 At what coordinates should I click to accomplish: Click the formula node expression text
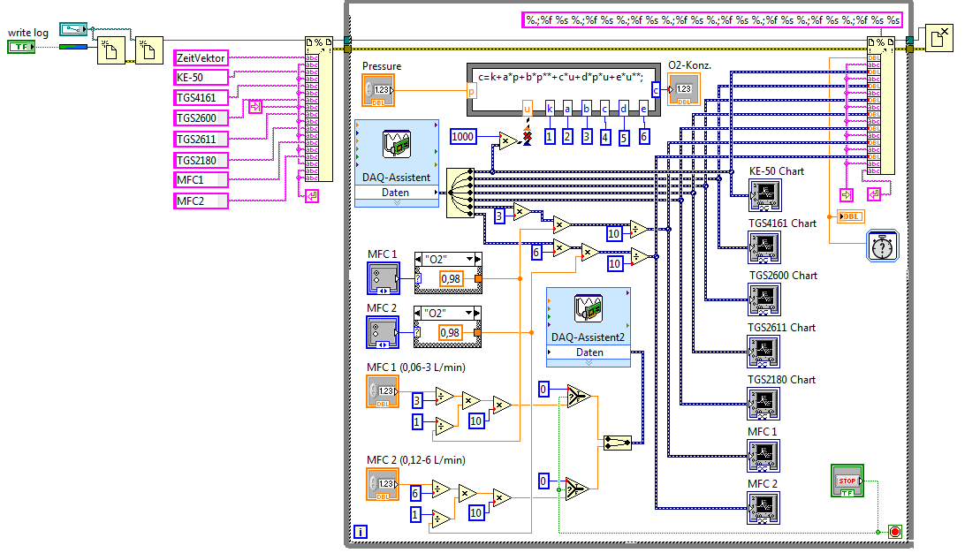560,78
